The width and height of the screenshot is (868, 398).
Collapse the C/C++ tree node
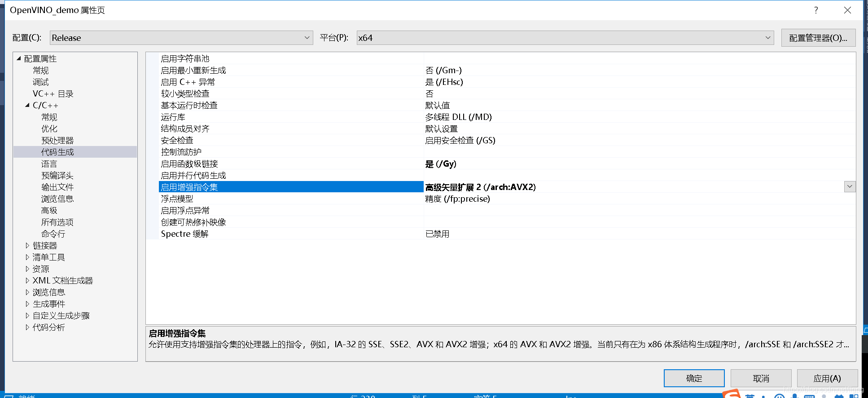point(27,105)
